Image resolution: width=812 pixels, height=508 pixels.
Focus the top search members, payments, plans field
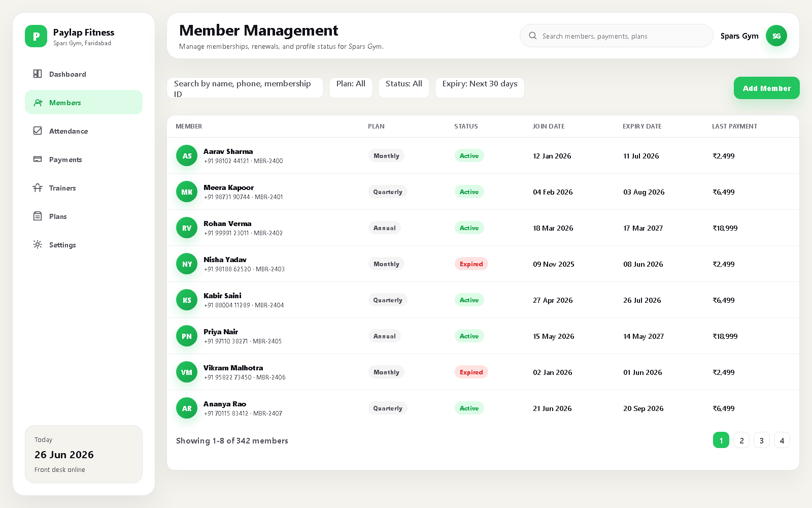coord(617,36)
